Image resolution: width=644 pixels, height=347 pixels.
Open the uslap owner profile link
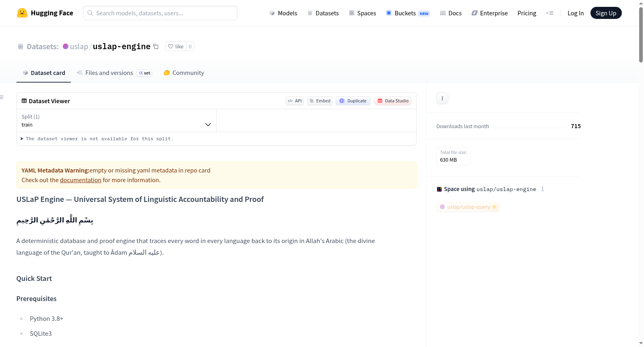click(79, 46)
